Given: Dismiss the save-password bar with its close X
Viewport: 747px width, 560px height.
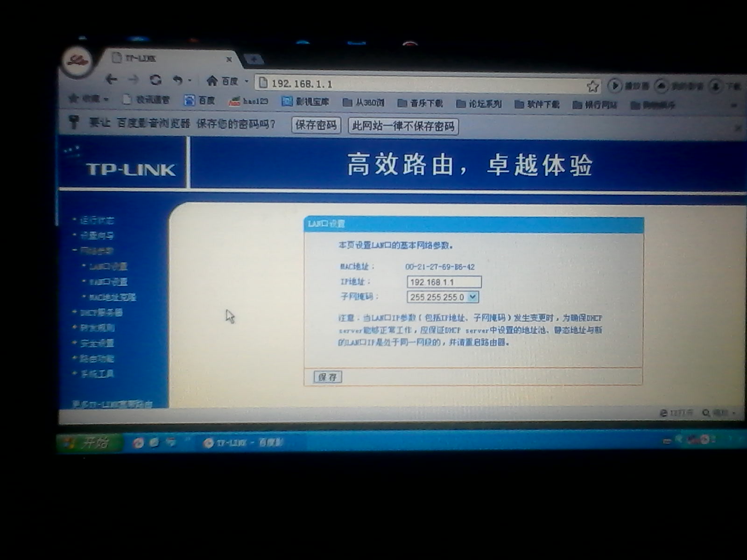Looking at the screenshot, I should tap(738, 127).
